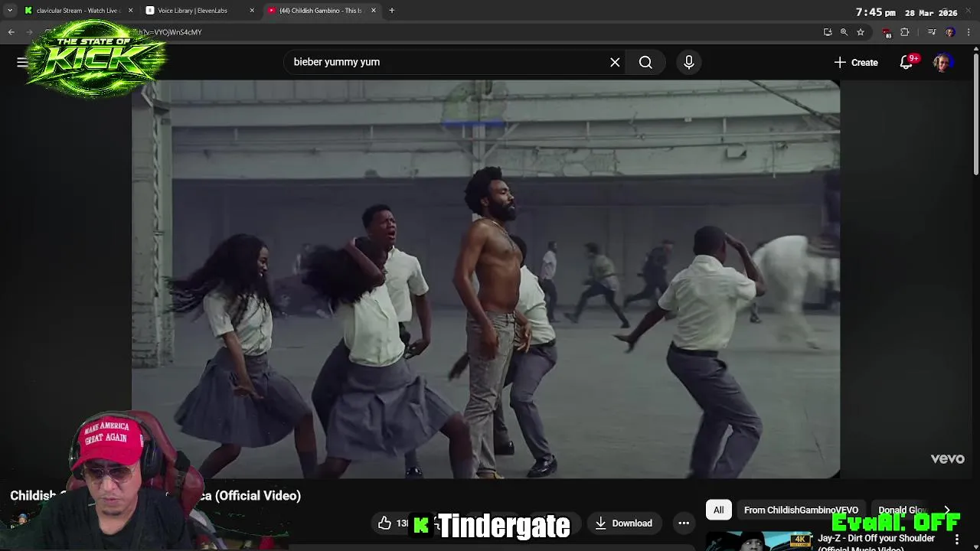The image size is (980, 551).
Task: Close the Childish Gambino tab
Action: pyautogui.click(x=374, y=11)
